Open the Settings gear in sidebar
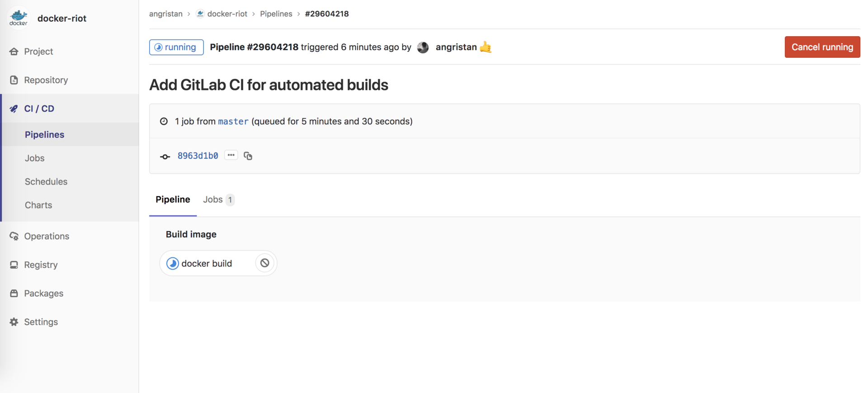This screenshot has height=393, width=868. [x=14, y=322]
